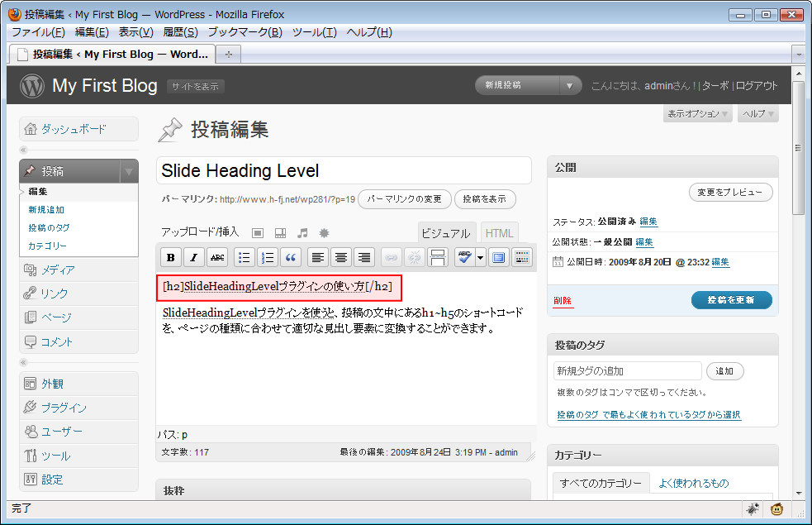The height and width of the screenshot is (525, 812).
Task: Click the サイトを表示 button
Action: 195,87
